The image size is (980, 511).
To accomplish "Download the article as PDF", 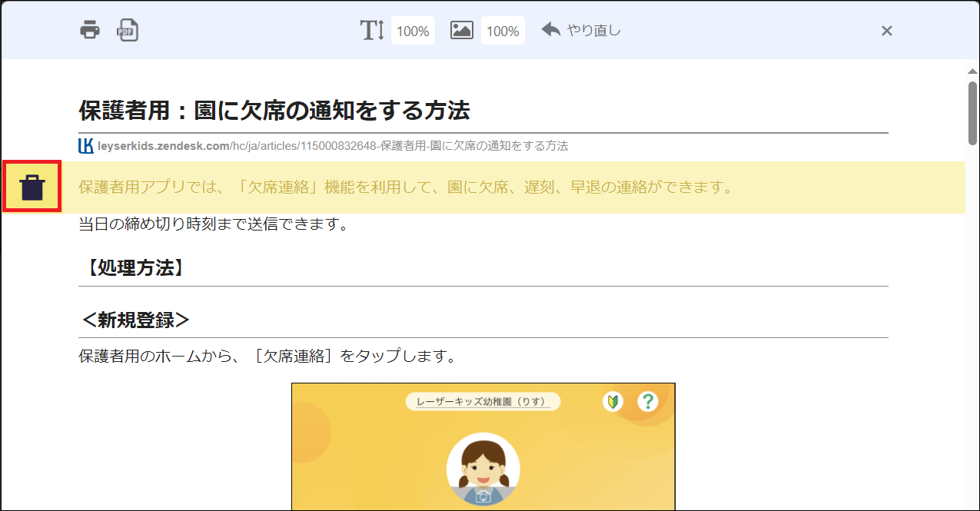I will (127, 29).
